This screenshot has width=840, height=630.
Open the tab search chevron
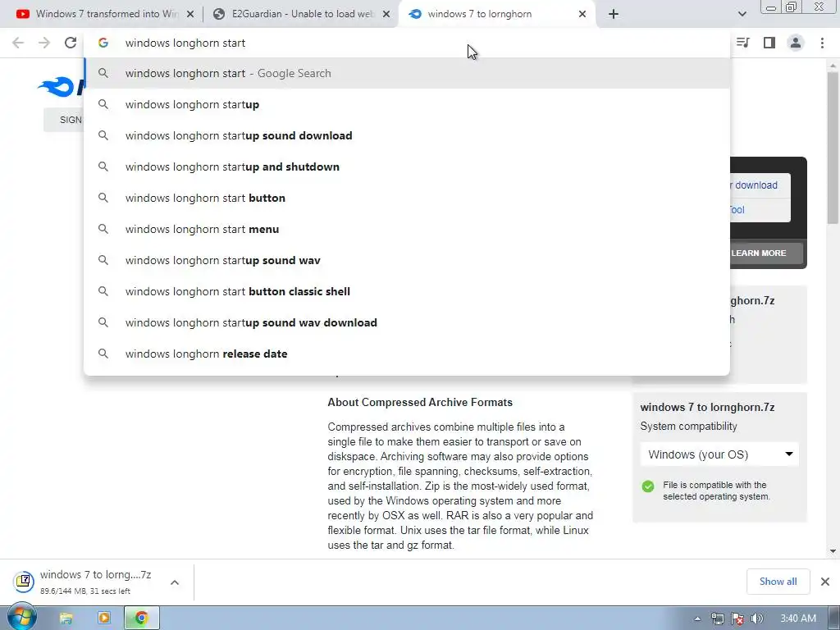(x=742, y=15)
